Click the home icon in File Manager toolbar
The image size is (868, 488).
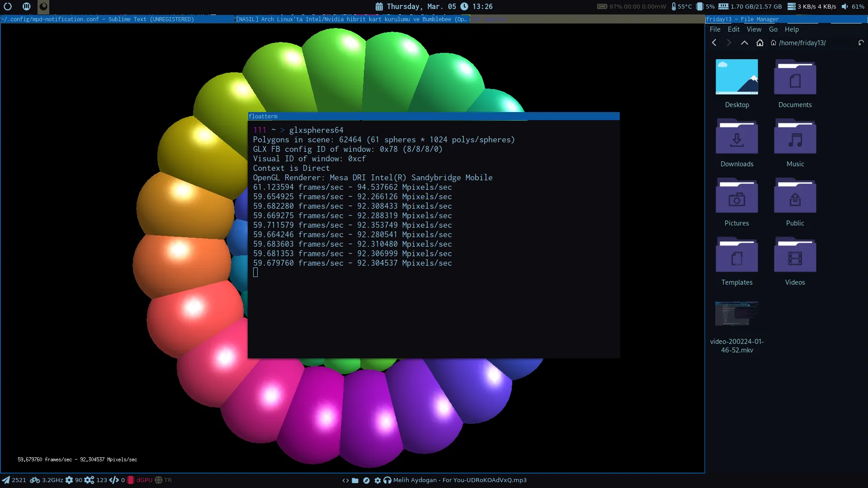click(x=760, y=42)
